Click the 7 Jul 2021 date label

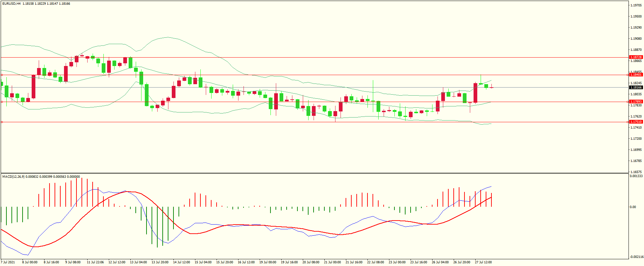[x=8, y=262]
